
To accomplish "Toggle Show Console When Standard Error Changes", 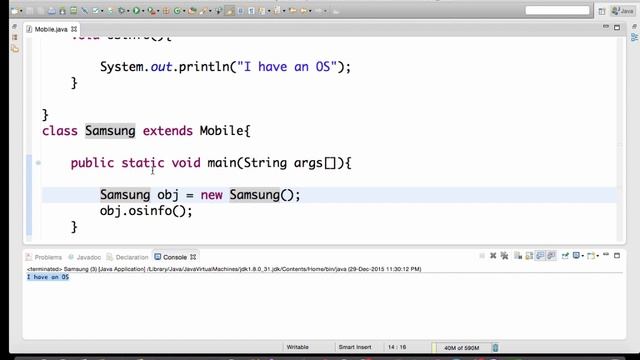I will (x=551, y=256).
